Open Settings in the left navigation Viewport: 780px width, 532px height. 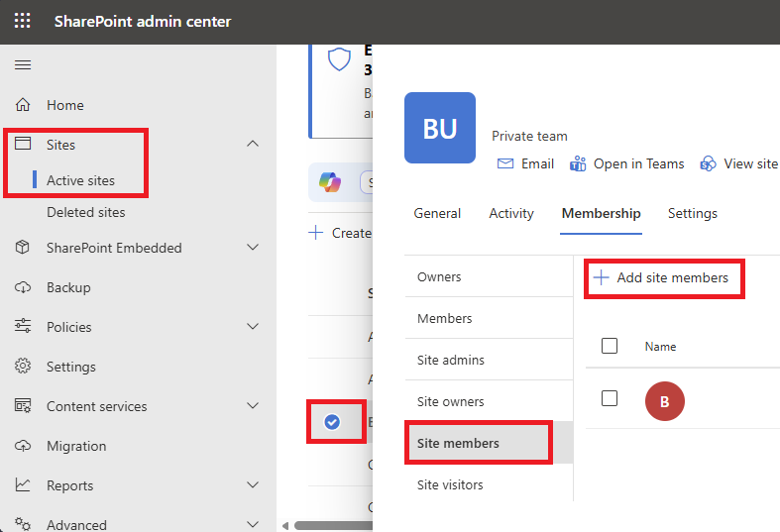tap(71, 367)
